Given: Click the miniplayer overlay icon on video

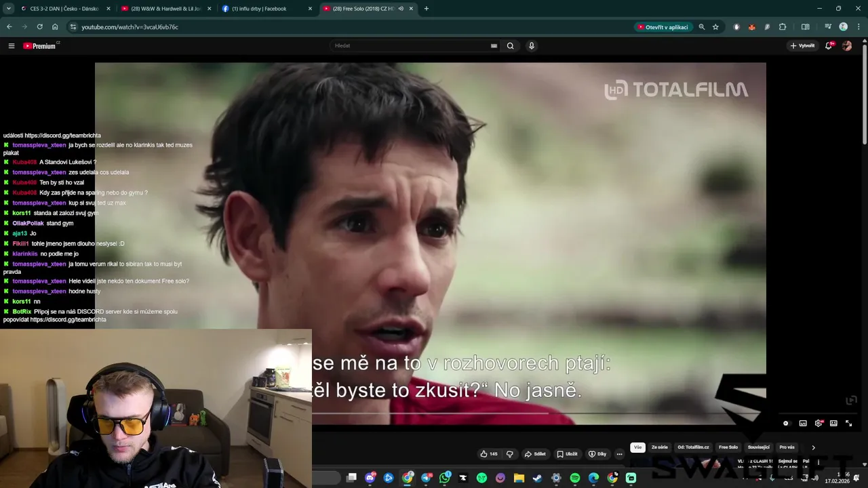Looking at the screenshot, I should (x=851, y=401).
